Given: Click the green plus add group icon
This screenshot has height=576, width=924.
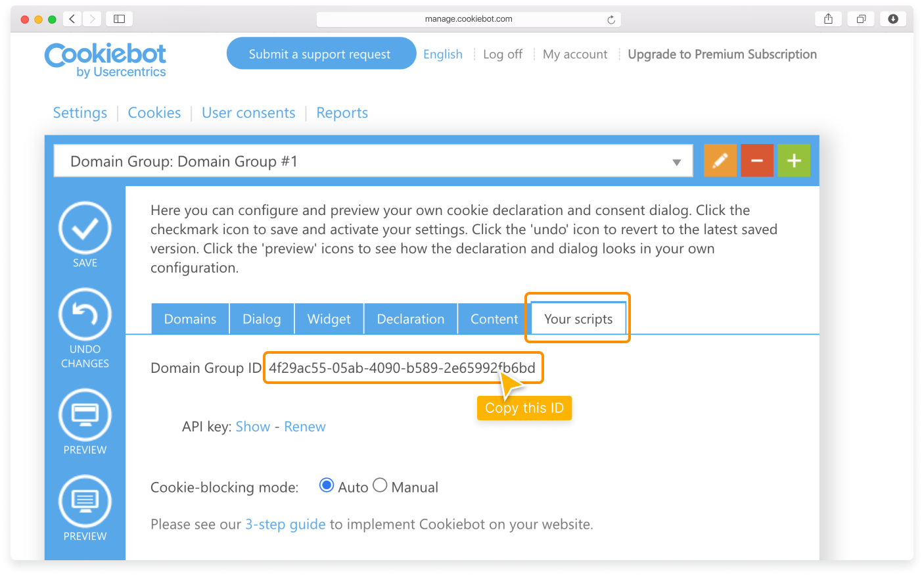Looking at the screenshot, I should pos(794,160).
